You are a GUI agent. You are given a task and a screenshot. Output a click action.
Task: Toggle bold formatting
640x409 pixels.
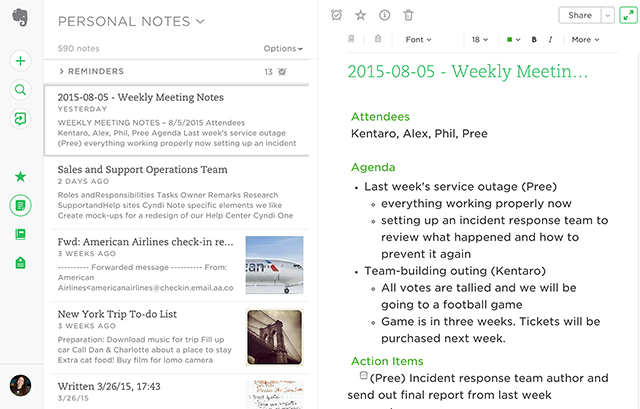click(535, 40)
